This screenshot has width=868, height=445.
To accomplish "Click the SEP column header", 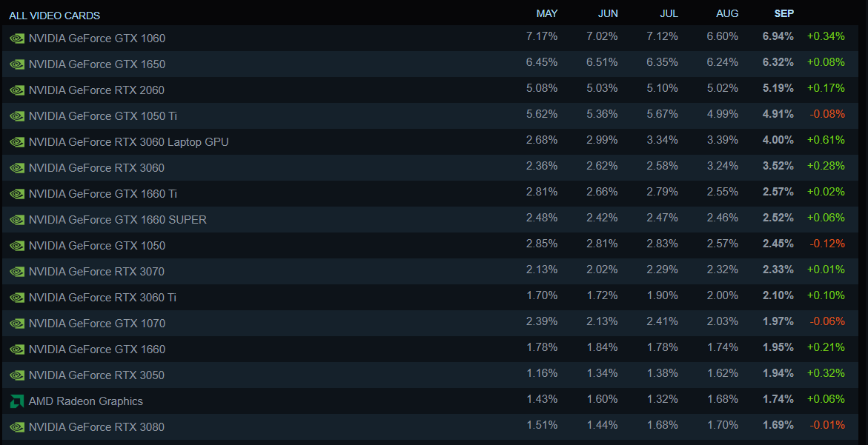I will coord(783,14).
